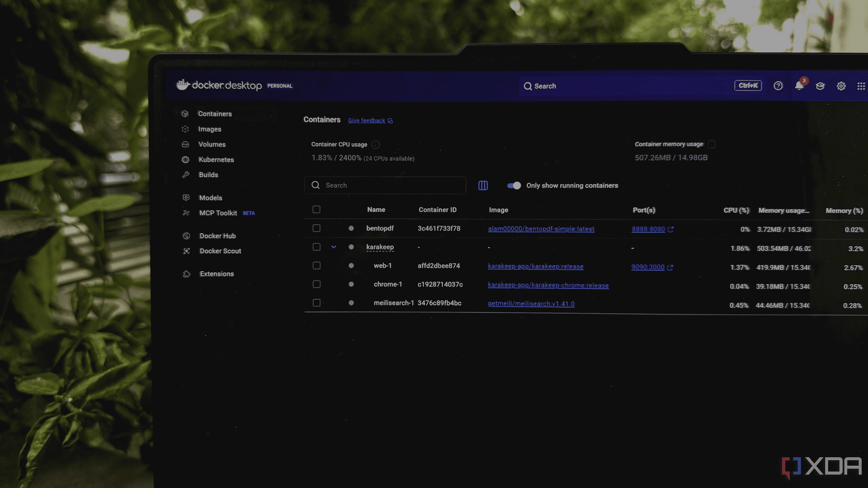Click CPU usage info icon
868x488 pixels.
point(376,145)
